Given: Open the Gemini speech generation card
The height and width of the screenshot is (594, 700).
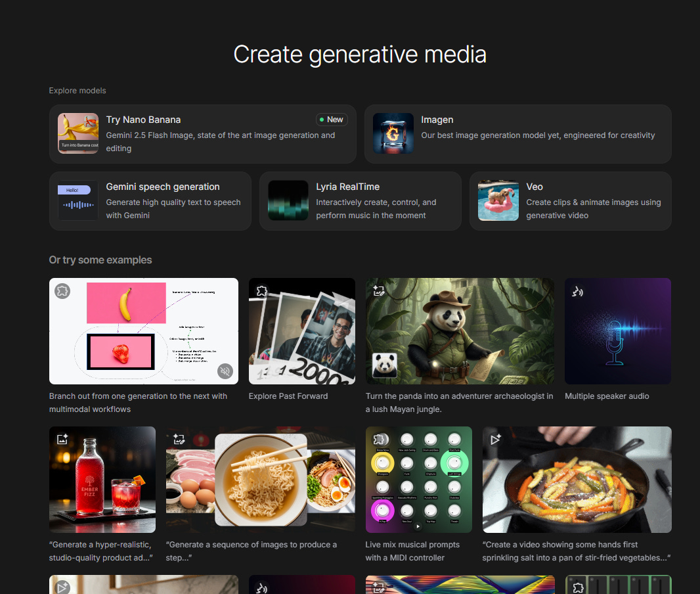Looking at the screenshot, I should click(150, 201).
